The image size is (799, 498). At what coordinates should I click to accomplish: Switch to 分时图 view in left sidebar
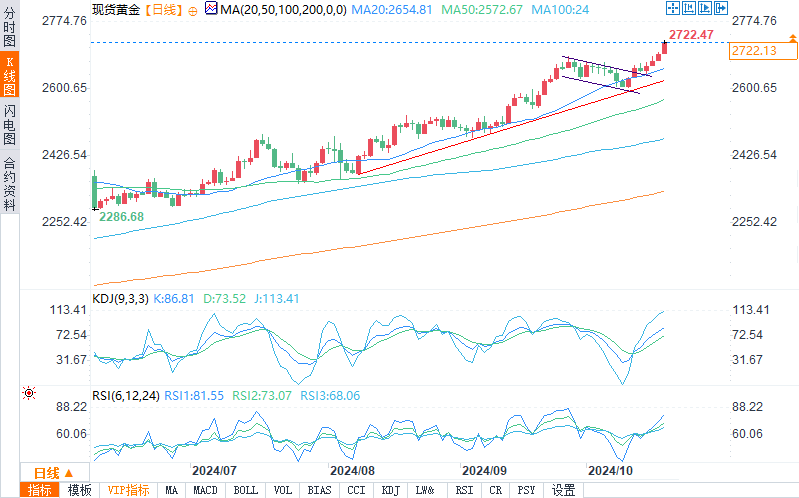(10, 27)
